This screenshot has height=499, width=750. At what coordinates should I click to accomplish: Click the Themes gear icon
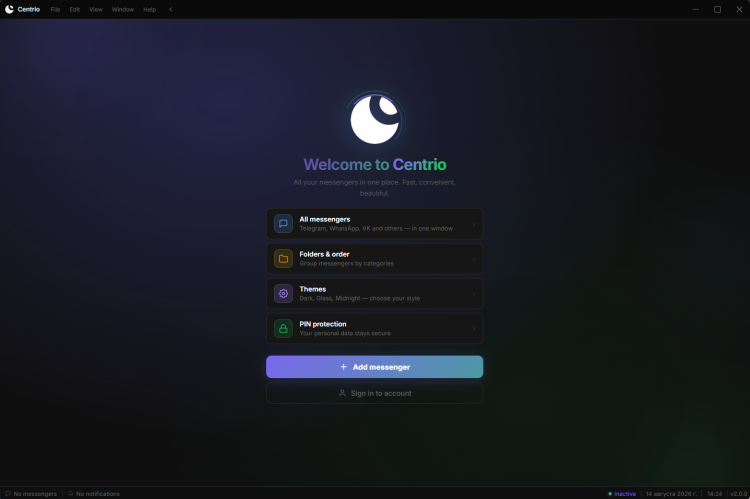pyautogui.click(x=283, y=293)
